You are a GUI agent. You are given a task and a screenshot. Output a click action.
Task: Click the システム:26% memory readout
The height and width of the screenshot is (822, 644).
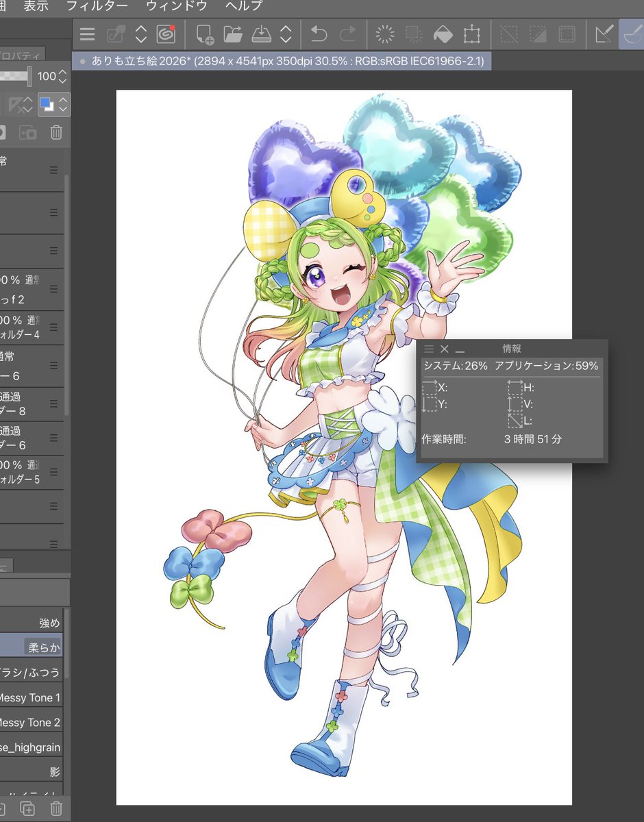coord(456,366)
